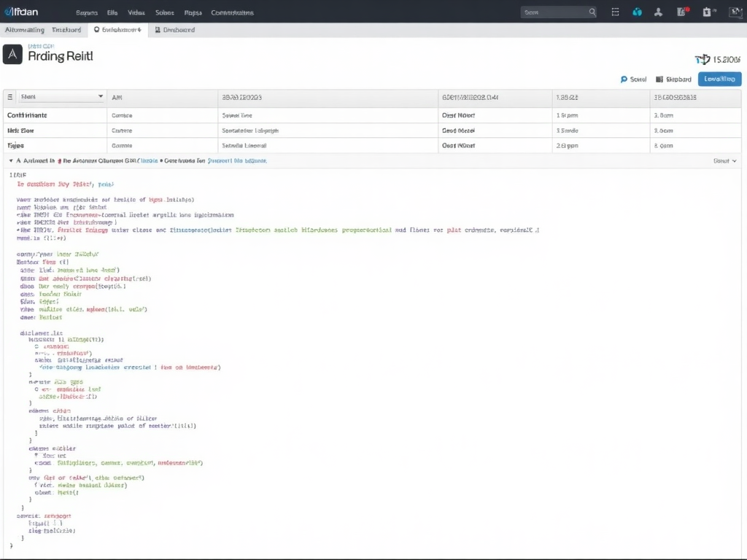This screenshot has height=560, width=747.
Task: Click the "A" icon in the code section header
Action: 18,160
